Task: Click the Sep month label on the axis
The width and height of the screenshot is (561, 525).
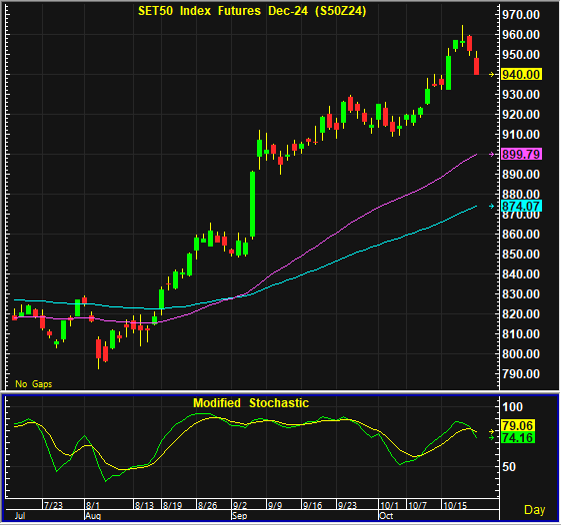Action: (239, 516)
